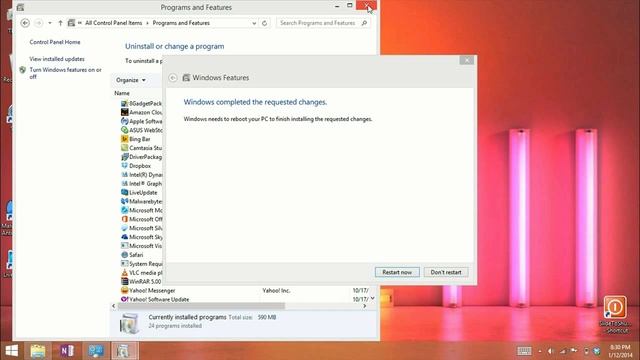Click Programs and Features breadcrumb
This screenshot has height=360, width=640.
point(181,23)
